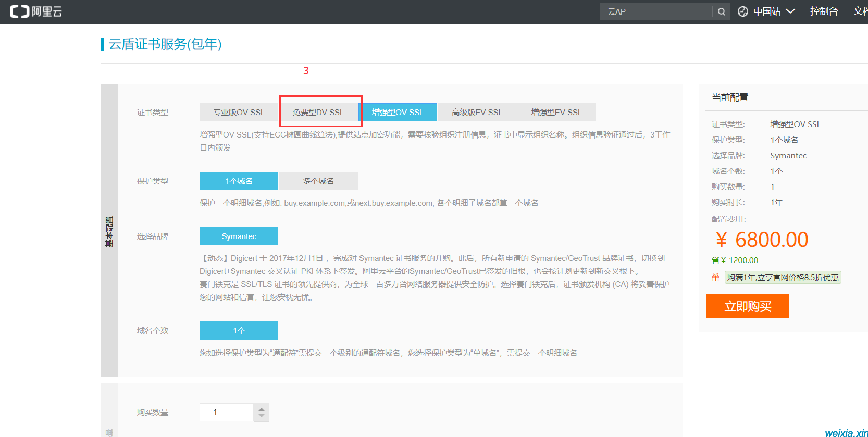Click the 域名个数 row label
The height and width of the screenshot is (437, 868).
[153, 330]
